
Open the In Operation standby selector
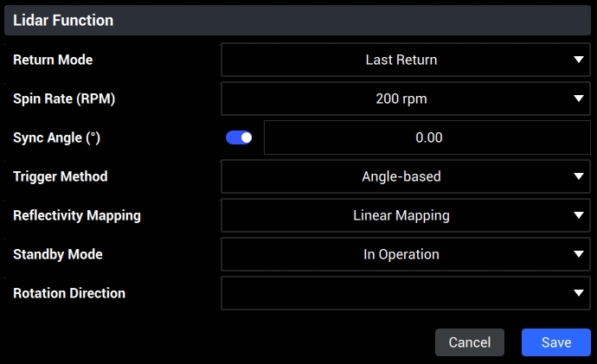[x=401, y=254]
